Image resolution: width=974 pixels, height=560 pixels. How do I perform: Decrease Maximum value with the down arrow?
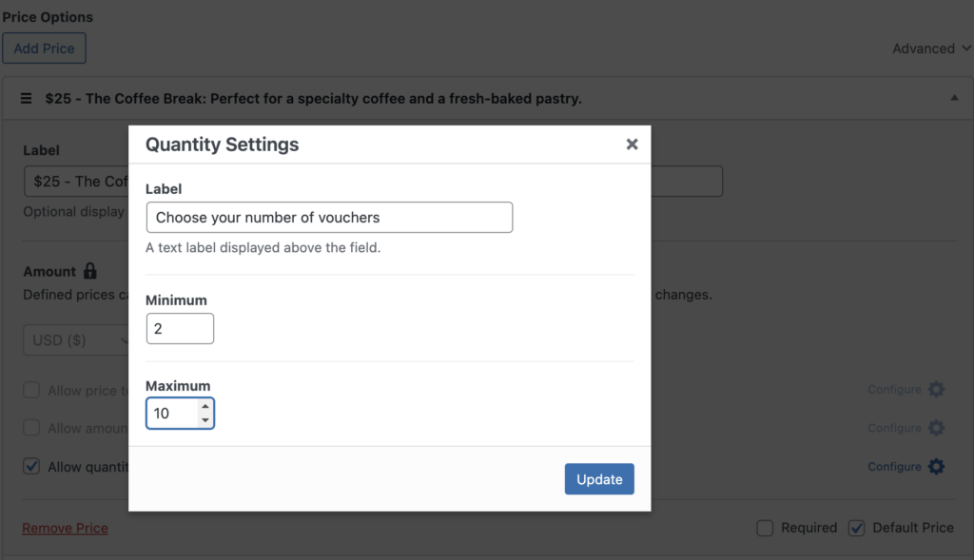(x=205, y=419)
